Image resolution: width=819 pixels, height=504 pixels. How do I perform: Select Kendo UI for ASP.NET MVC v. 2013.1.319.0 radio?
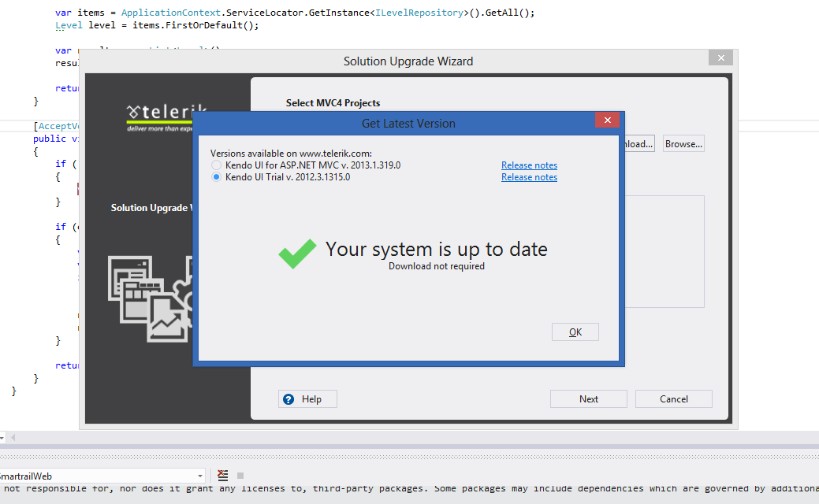tap(216, 165)
